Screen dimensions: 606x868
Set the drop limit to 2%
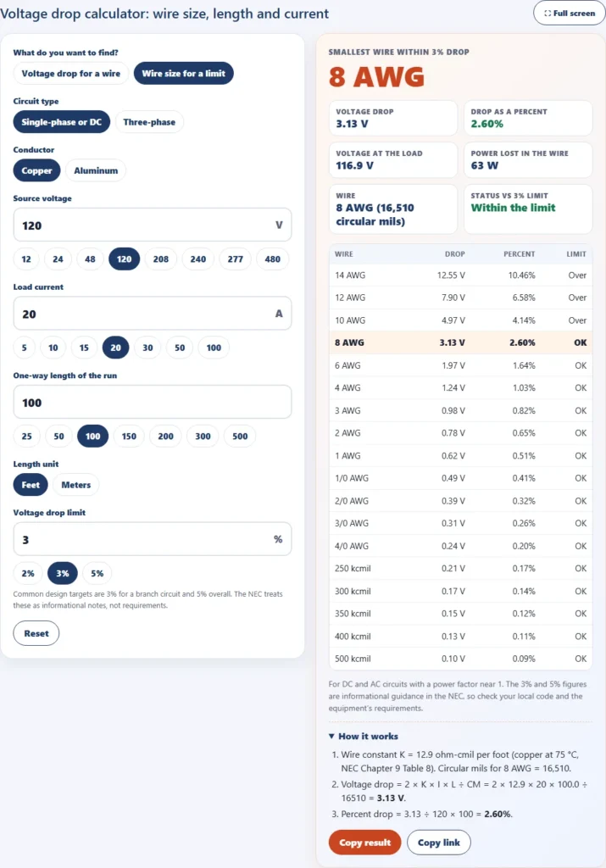pos(28,573)
